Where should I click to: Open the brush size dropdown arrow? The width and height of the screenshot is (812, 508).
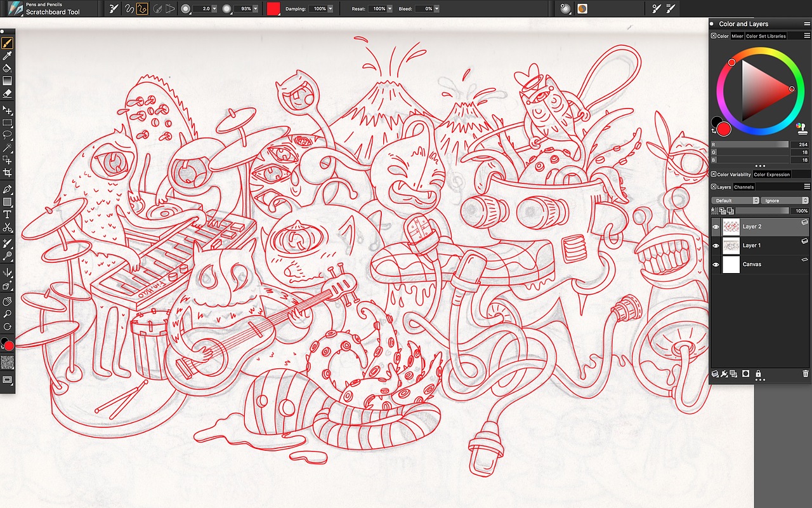(214, 9)
